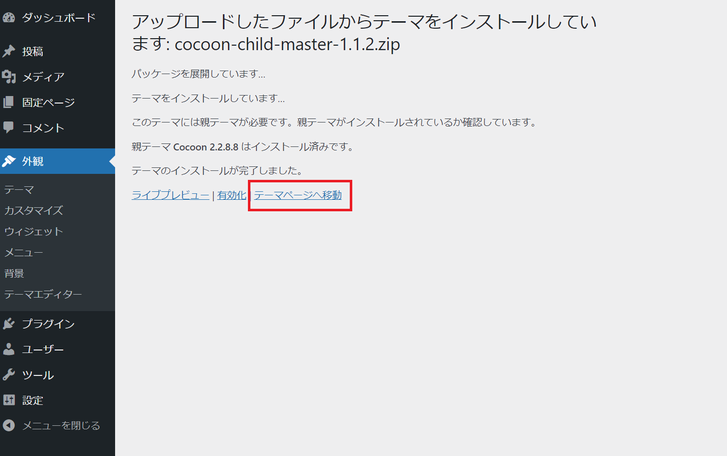Click the テーマページへ移動 link
This screenshot has width=727, height=456.
click(298, 195)
